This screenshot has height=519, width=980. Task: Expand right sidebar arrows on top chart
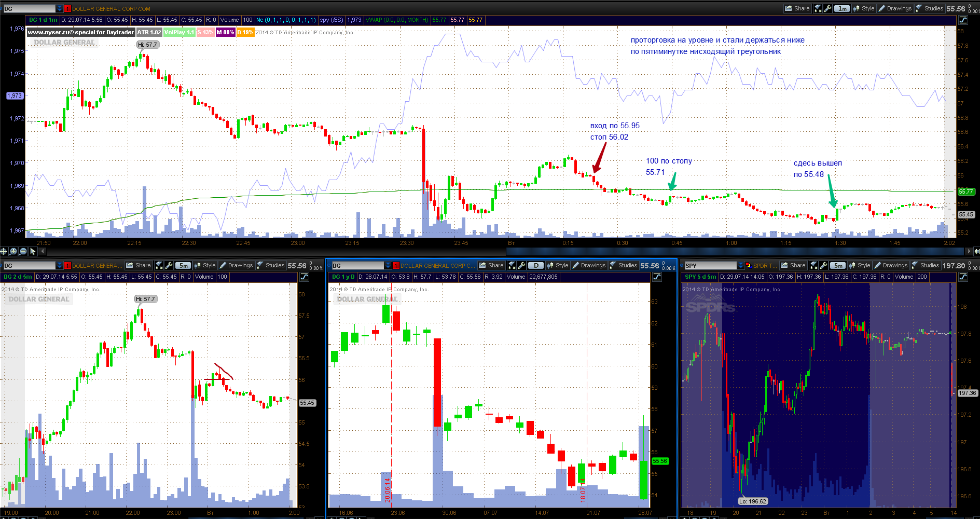click(x=977, y=251)
